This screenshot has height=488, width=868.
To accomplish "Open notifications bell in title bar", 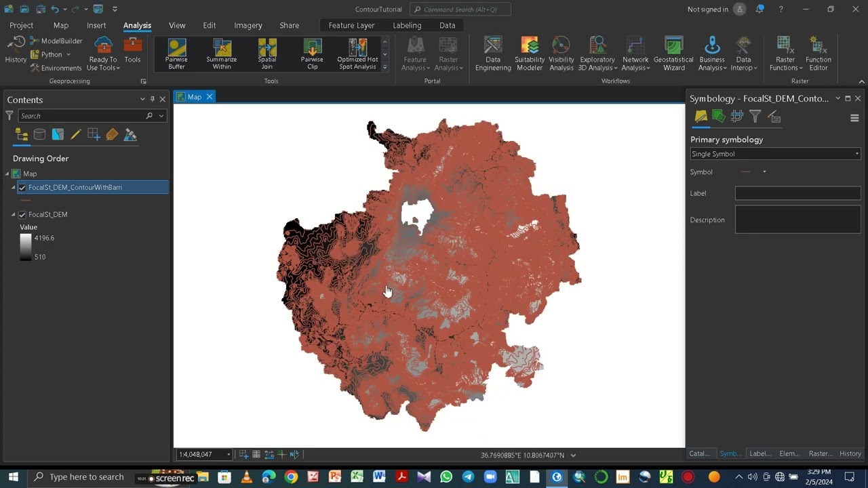I will click(x=760, y=9).
